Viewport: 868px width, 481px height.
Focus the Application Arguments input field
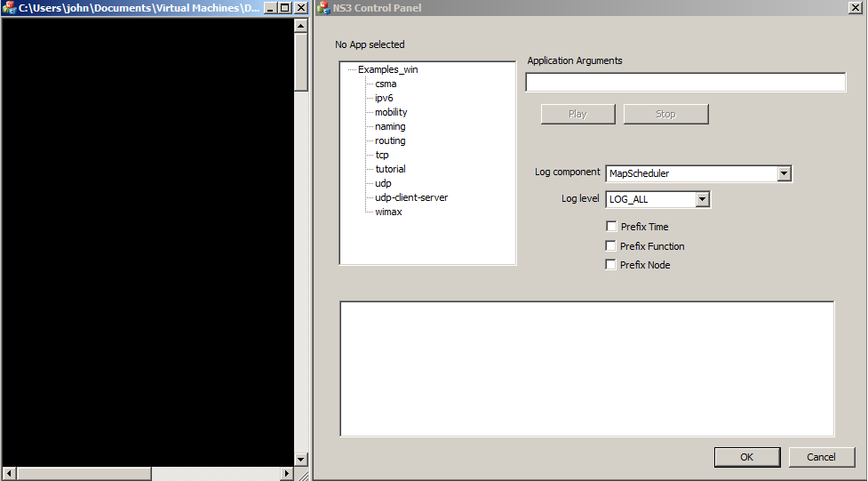pos(685,82)
